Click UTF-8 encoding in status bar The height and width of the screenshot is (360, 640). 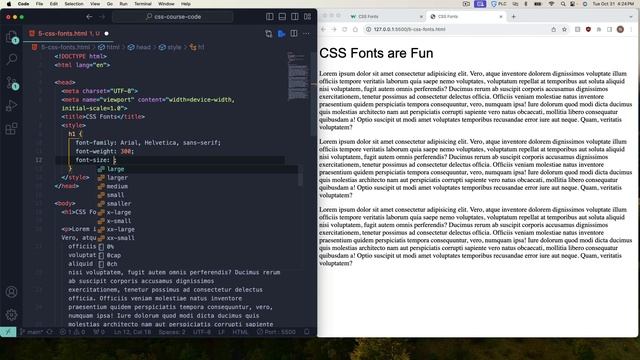[202, 332]
